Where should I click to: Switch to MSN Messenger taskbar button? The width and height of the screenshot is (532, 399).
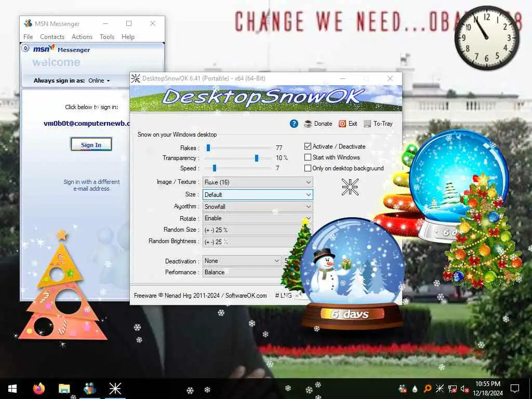[89, 389]
